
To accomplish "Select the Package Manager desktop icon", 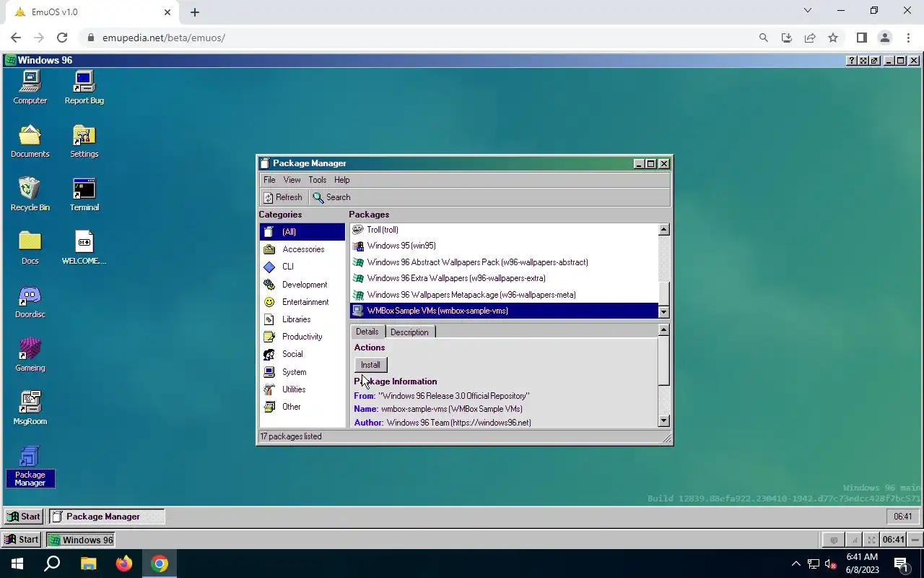I will [30, 466].
